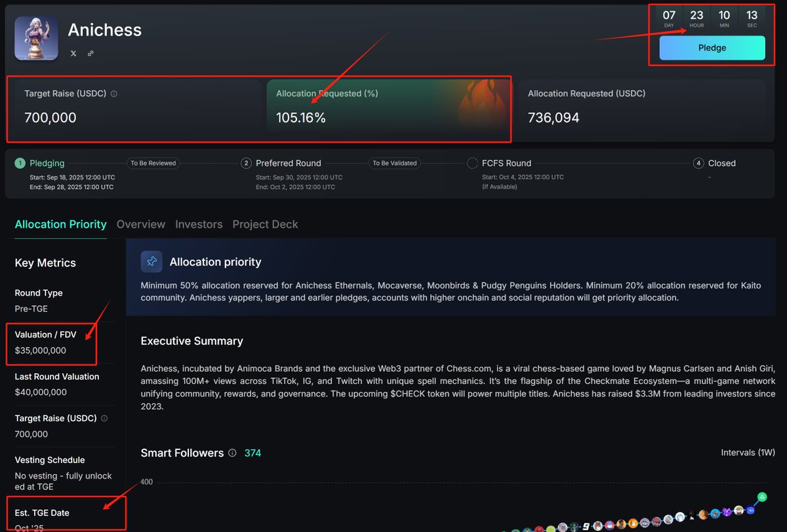
Task: Switch to the Allocation Priority tab
Action: pyautogui.click(x=60, y=224)
